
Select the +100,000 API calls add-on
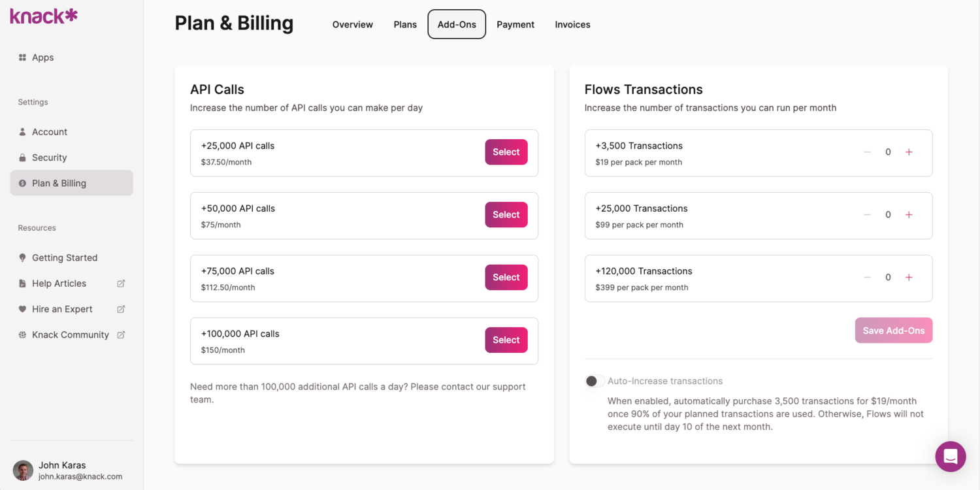506,340
